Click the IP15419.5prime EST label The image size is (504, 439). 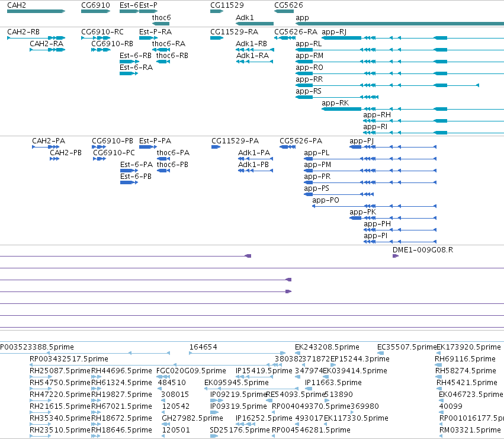click(264, 371)
